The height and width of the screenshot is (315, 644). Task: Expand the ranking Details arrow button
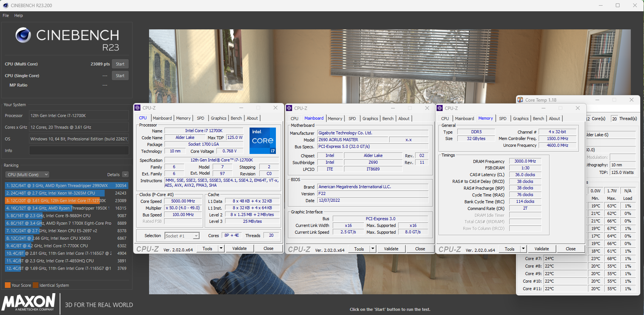tap(125, 175)
